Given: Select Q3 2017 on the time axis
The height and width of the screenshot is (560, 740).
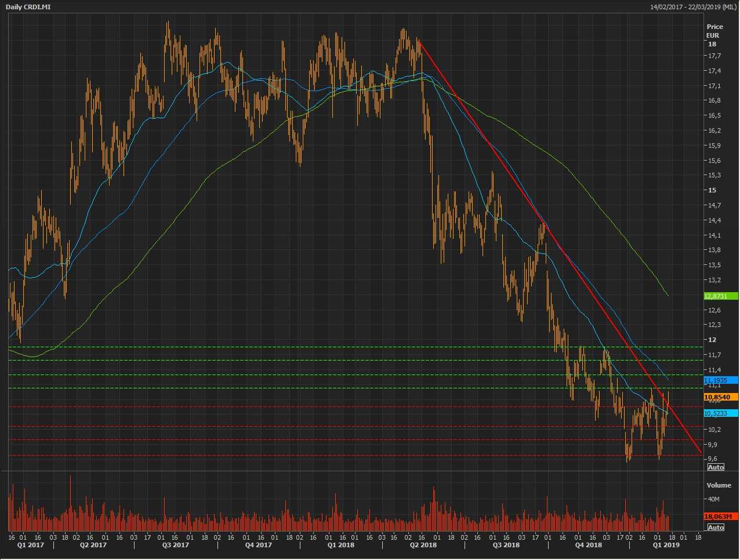Looking at the screenshot, I should pos(175,545).
